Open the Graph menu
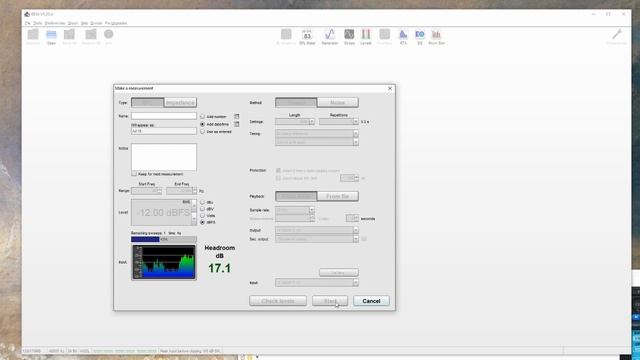 coord(73,23)
